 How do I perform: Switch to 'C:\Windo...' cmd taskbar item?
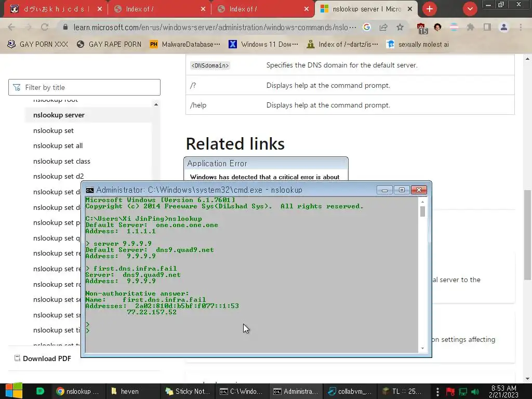pyautogui.click(x=241, y=391)
